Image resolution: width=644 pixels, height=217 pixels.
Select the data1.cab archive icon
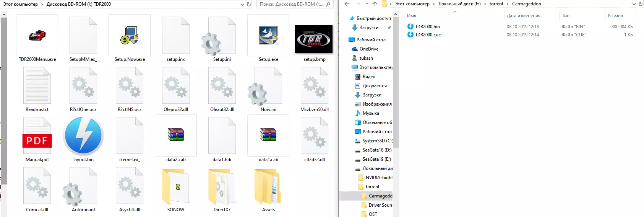pos(268,135)
